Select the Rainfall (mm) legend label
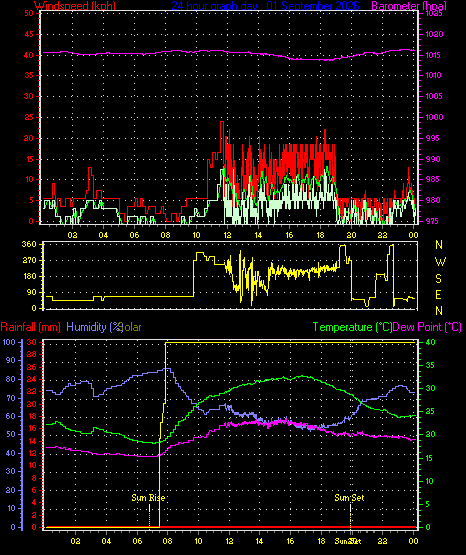 (x=31, y=327)
